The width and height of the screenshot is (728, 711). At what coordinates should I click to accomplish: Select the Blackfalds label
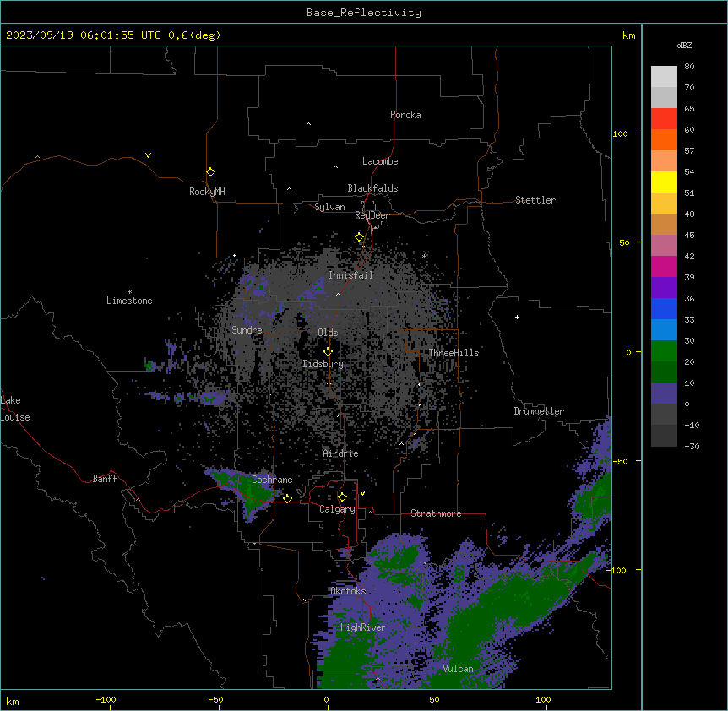(372, 188)
